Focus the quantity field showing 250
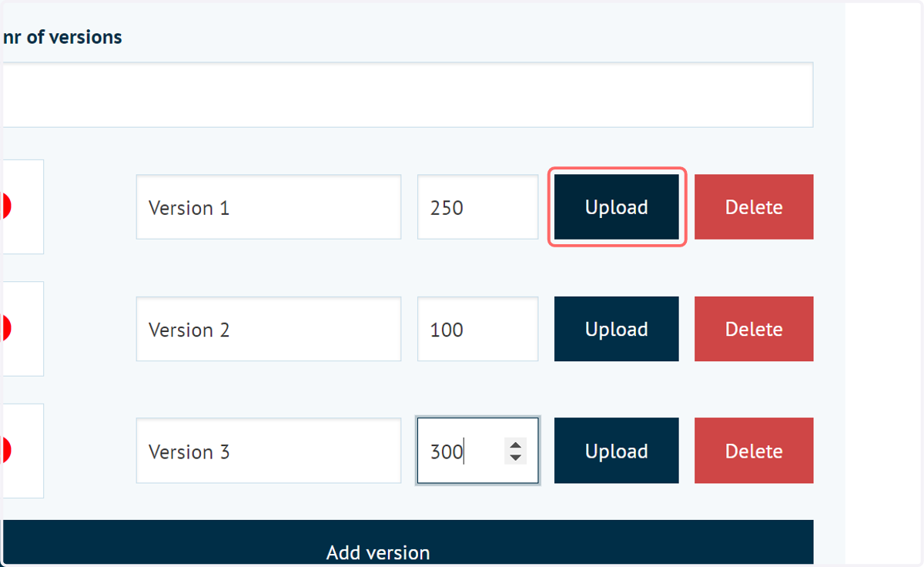The image size is (924, 567). pos(477,207)
